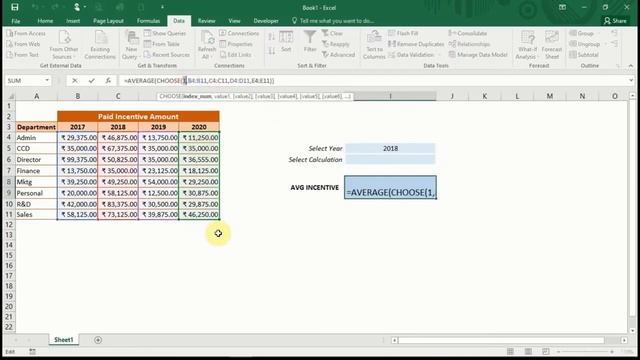Click Connections in the ribbon

point(239,33)
